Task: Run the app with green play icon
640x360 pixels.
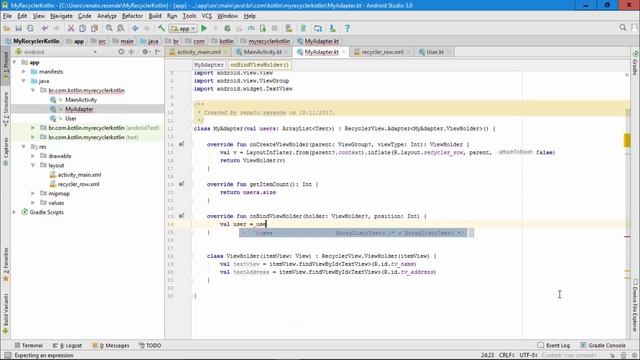Action: tap(204, 28)
